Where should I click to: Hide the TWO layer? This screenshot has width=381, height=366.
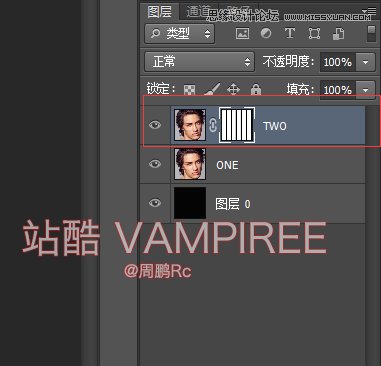(155, 125)
